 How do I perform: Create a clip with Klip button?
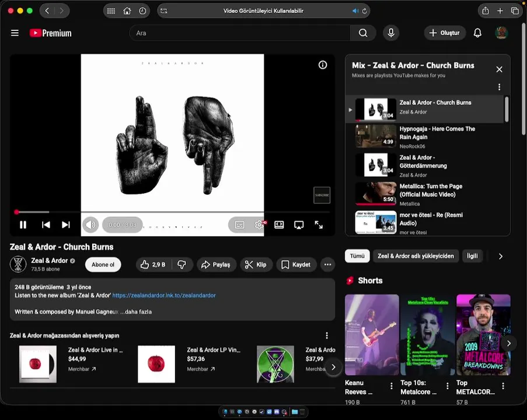click(256, 265)
